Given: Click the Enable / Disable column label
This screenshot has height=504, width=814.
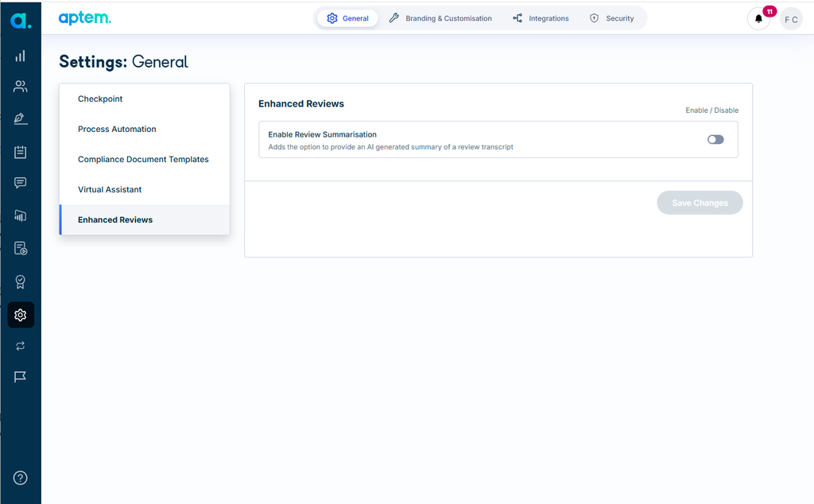Looking at the screenshot, I should [711, 110].
